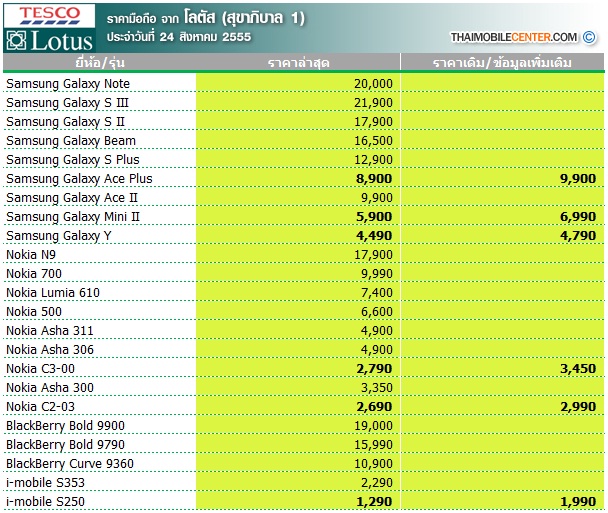Select the ราคาล่าสุด column header
The height and width of the screenshot is (513, 608).
(298, 62)
